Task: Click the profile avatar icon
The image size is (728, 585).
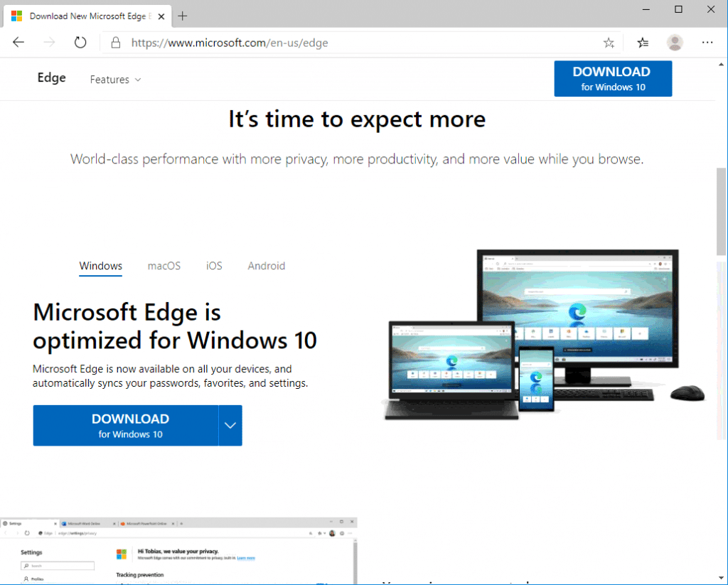Action: (x=674, y=42)
